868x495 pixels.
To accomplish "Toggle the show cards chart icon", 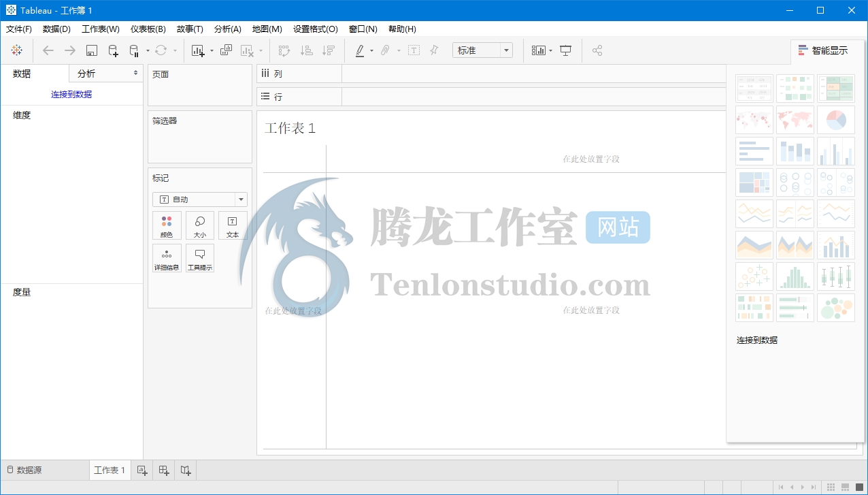I will [x=539, y=50].
